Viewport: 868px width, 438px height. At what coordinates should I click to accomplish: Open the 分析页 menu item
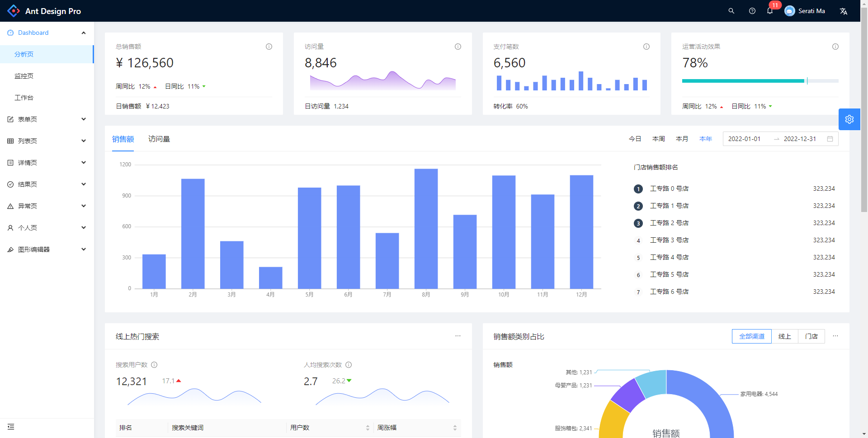tap(47, 54)
